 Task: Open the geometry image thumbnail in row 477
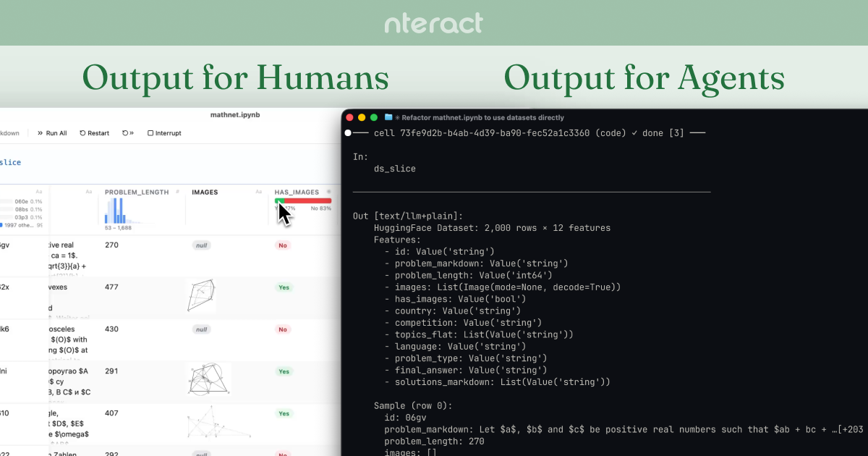click(201, 295)
